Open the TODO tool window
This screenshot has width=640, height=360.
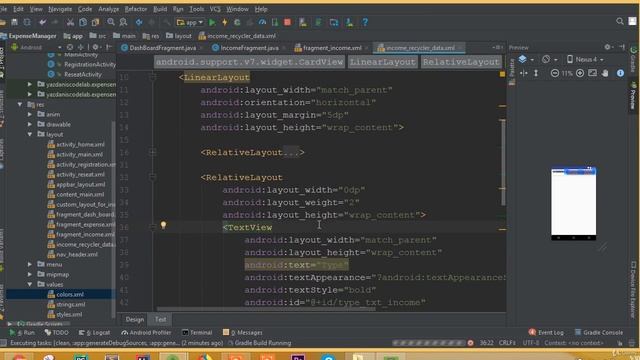pyautogui.click(x=57, y=333)
